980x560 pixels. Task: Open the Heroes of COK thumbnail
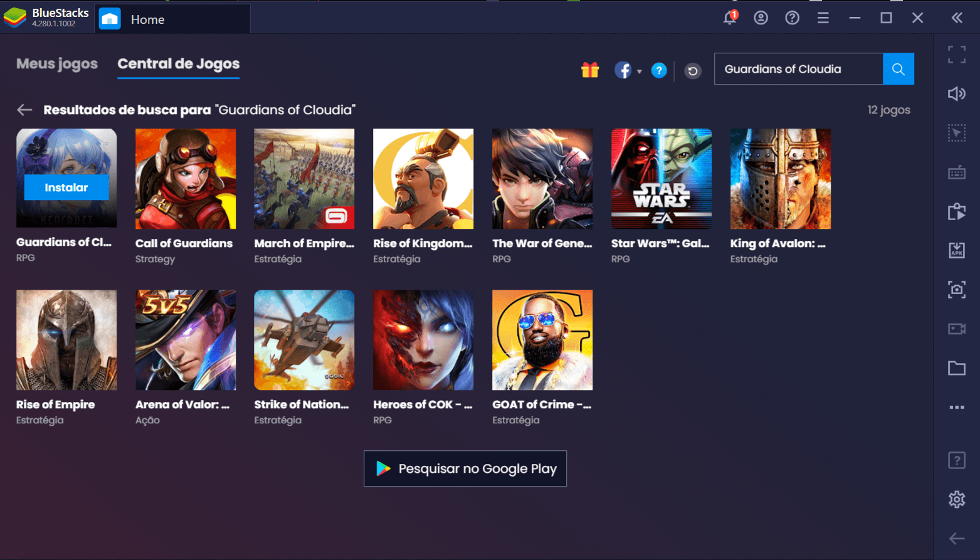tap(423, 340)
